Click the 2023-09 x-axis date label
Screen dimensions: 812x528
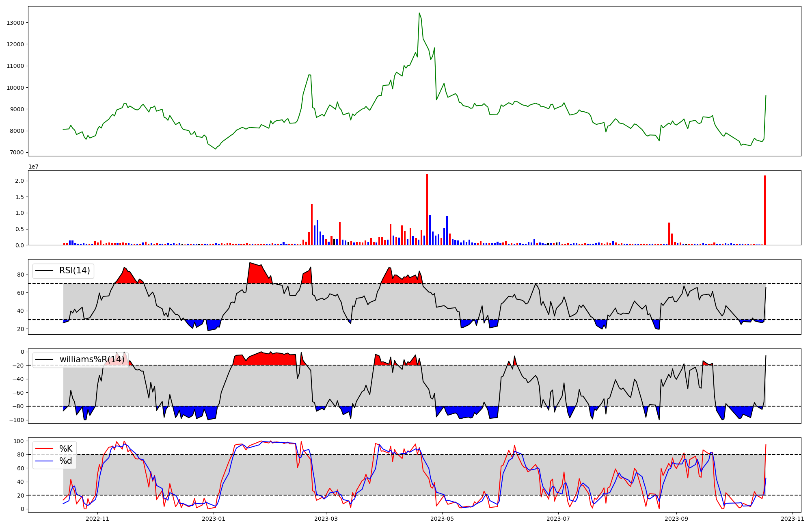(x=676, y=519)
